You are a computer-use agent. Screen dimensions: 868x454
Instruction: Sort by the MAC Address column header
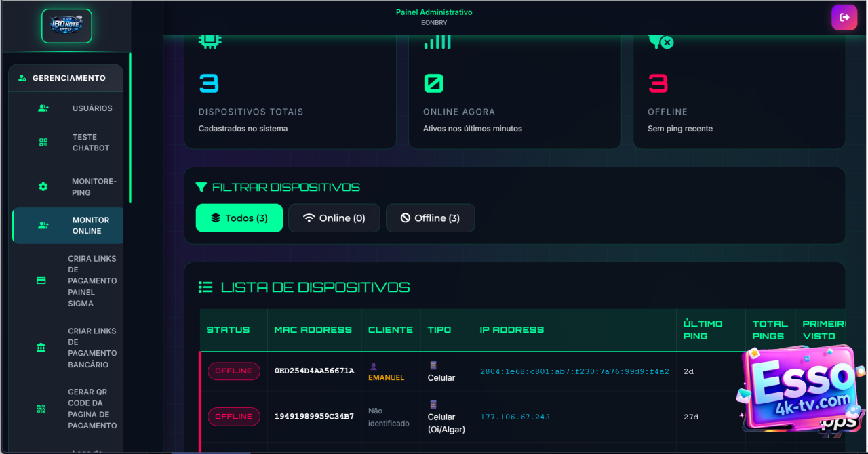point(313,330)
